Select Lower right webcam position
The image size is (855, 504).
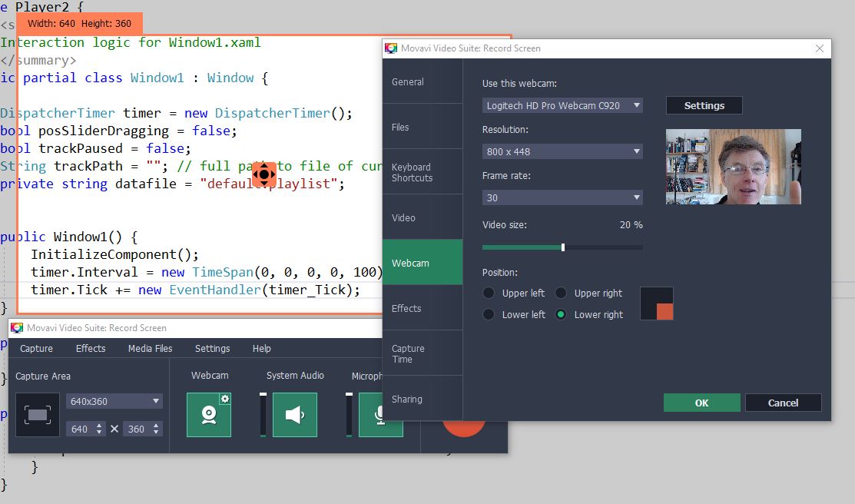coord(561,315)
